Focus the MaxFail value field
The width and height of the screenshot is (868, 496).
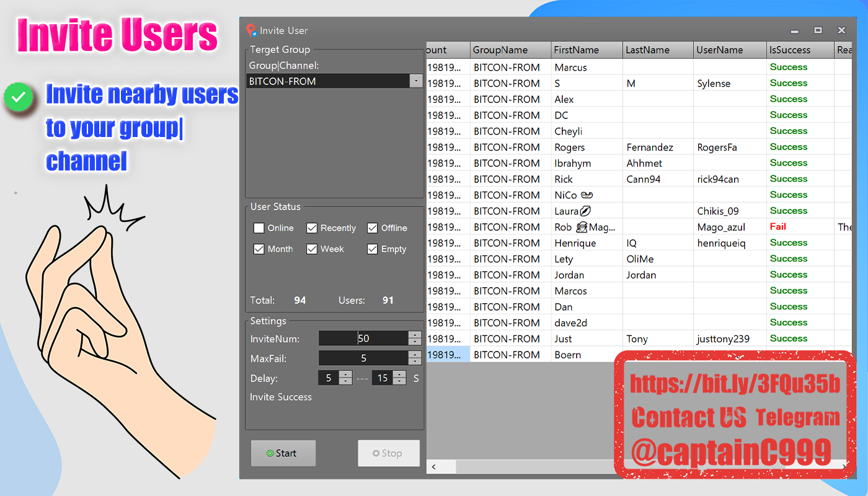coord(363,358)
